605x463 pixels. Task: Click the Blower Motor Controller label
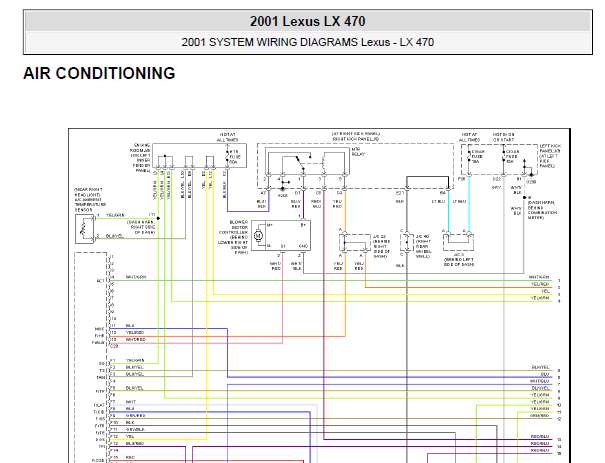tap(233, 237)
